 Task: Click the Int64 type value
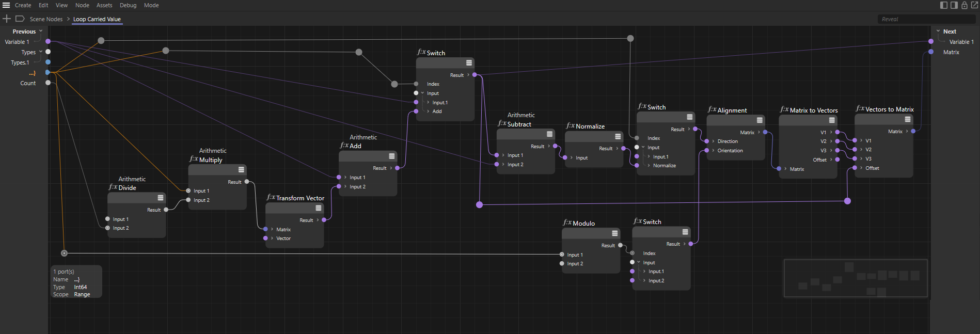pyautogui.click(x=81, y=287)
